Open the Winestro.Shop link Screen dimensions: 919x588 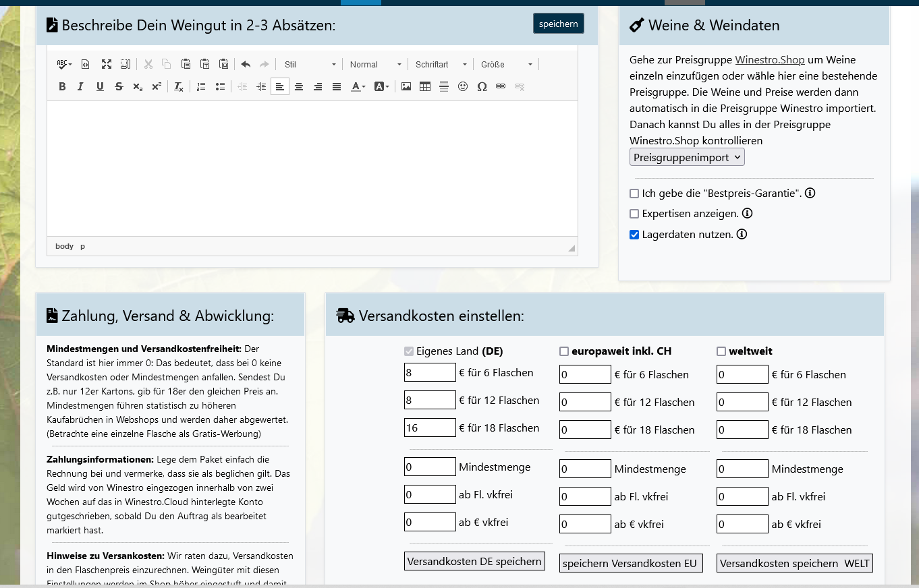click(x=769, y=60)
